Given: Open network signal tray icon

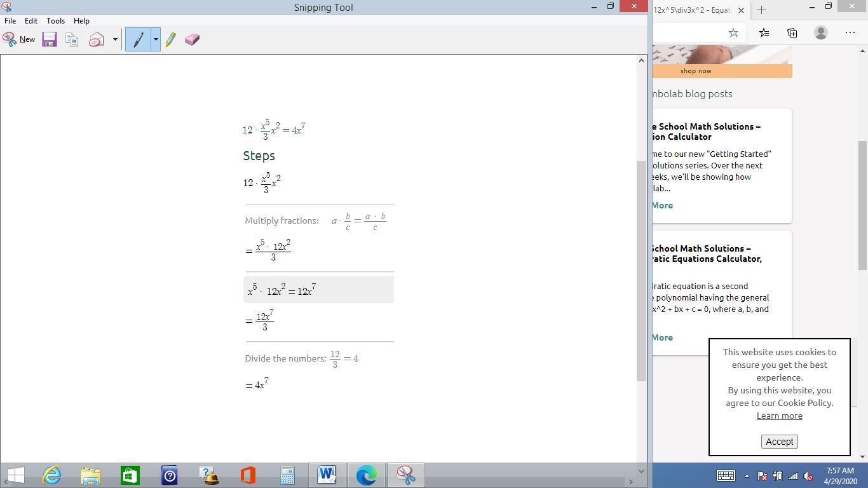Looking at the screenshot, I should point(793,475).
